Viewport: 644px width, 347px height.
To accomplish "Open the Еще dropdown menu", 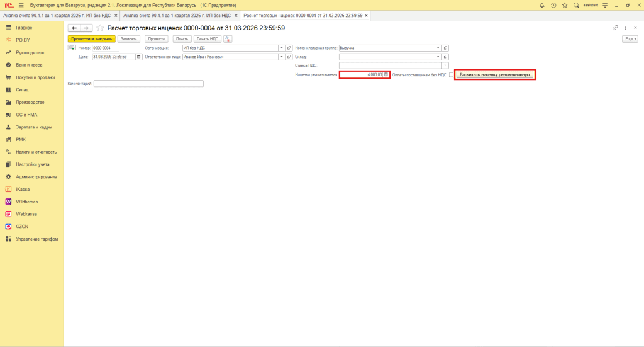I will coord(629,39).
